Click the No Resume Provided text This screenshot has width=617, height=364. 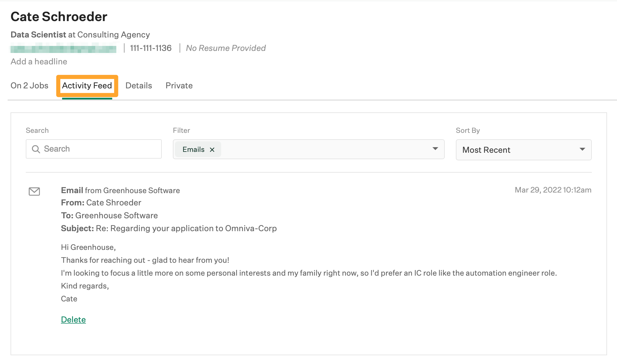click(x=226, y=48)
